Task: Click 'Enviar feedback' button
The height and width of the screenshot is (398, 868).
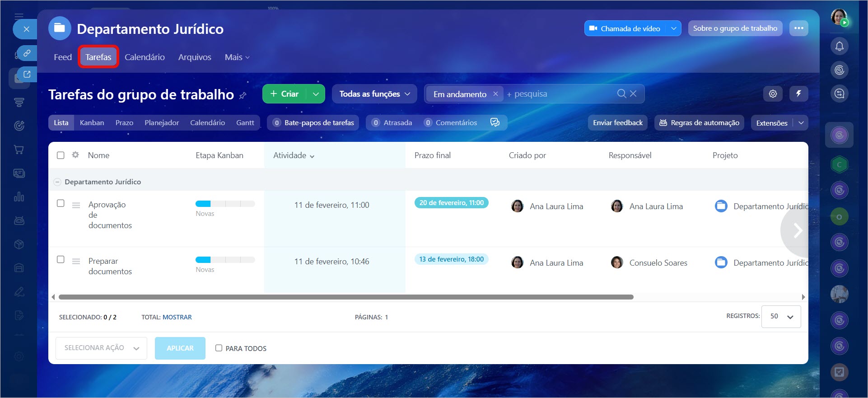Action: (x=617, y=122)
